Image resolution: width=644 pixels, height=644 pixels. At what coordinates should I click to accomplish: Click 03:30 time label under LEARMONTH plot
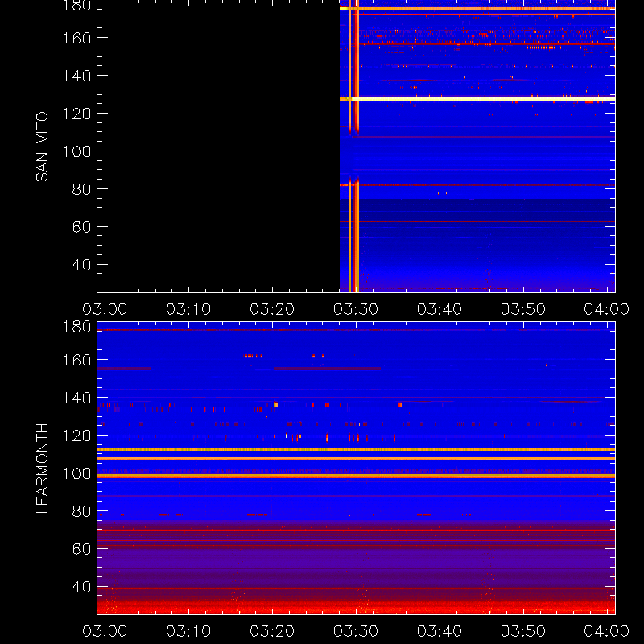tap(356, 631)
